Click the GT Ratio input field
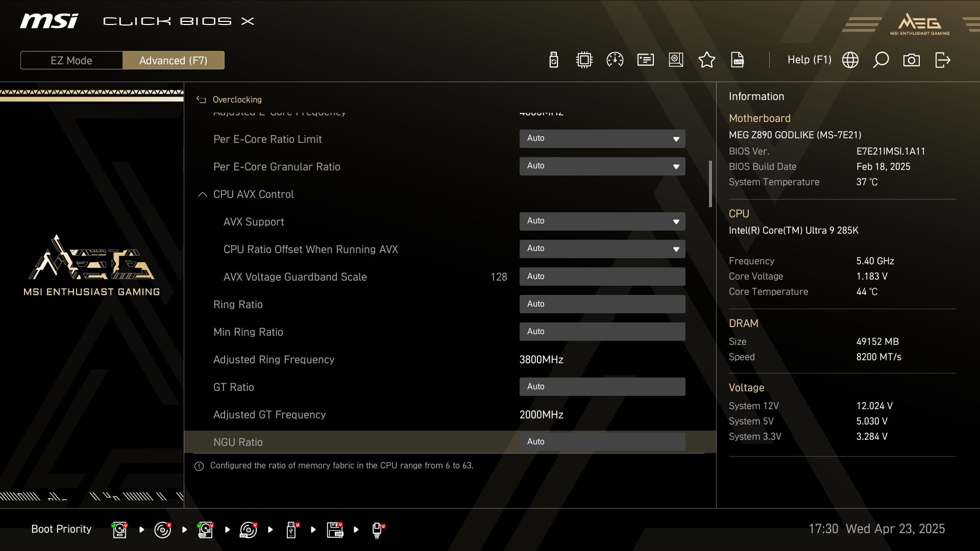The width and height of the screenshot is (980, 551). coord(602,387)
